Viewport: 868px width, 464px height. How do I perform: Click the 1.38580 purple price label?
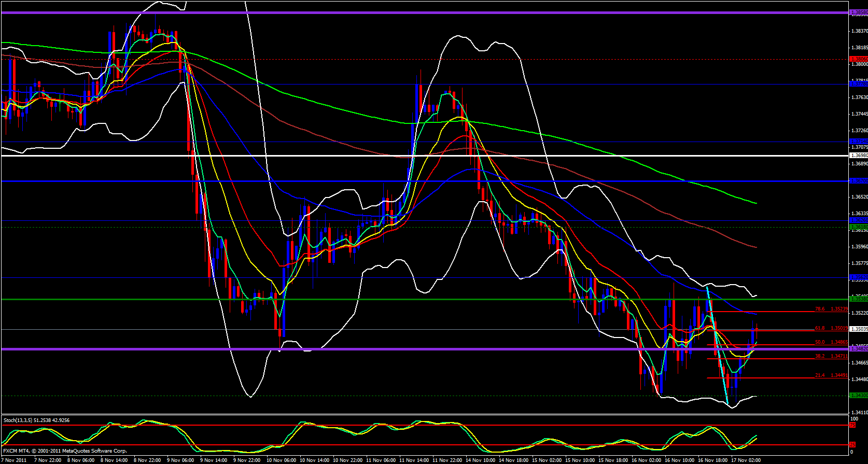[858, 13]
